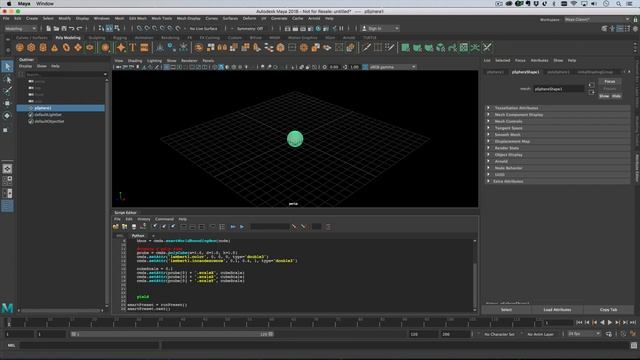This screenshot has height=360, width=640.
Task: Select the Lasso tool in toolbox
Action: (7, 79)
